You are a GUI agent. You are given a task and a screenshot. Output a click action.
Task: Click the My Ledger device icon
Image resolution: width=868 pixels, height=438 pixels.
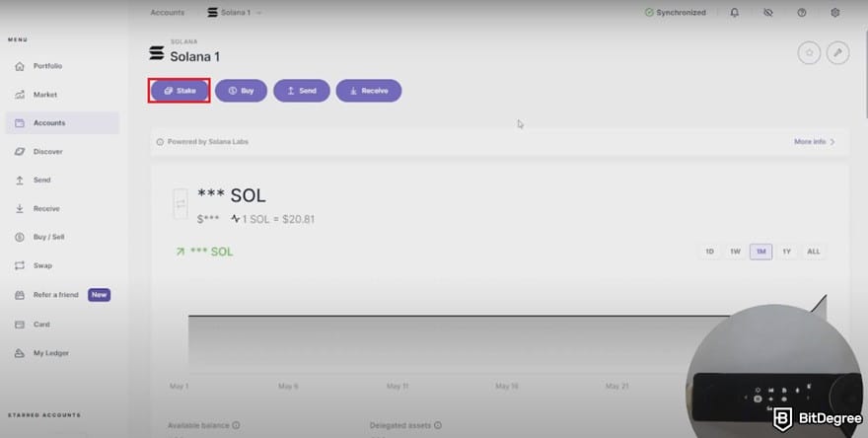tap(20, 353)
